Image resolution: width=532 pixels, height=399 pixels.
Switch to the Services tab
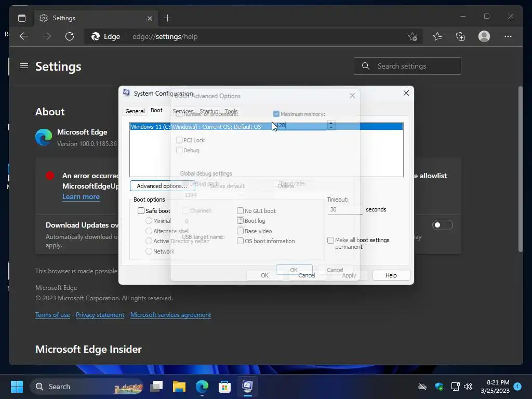[x=183, y=111]
